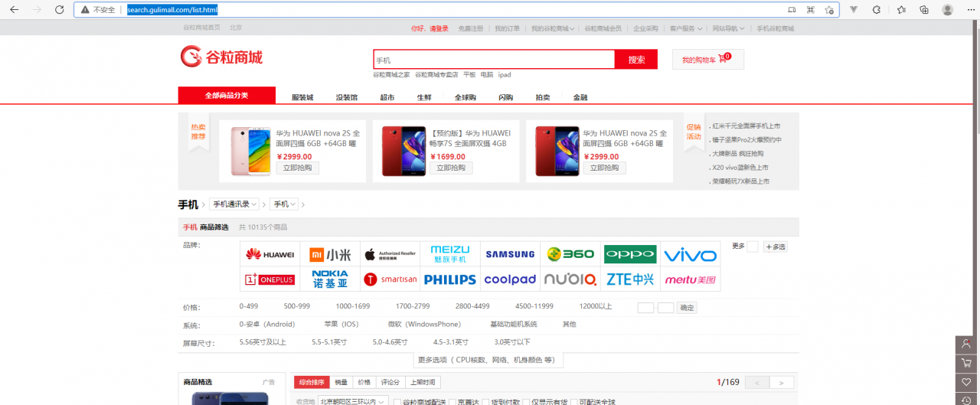Click the cart icon in right sidebar
Image resolution: width=980 pixels, height=405 pixels.
(x=967, y=363)
